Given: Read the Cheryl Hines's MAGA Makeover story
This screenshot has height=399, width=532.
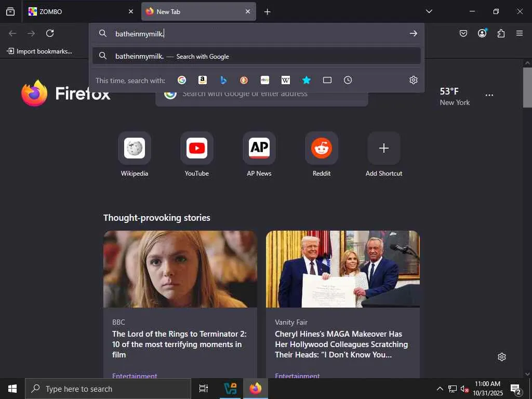Looking at the screenshot, I should click(x=341, y=344).
